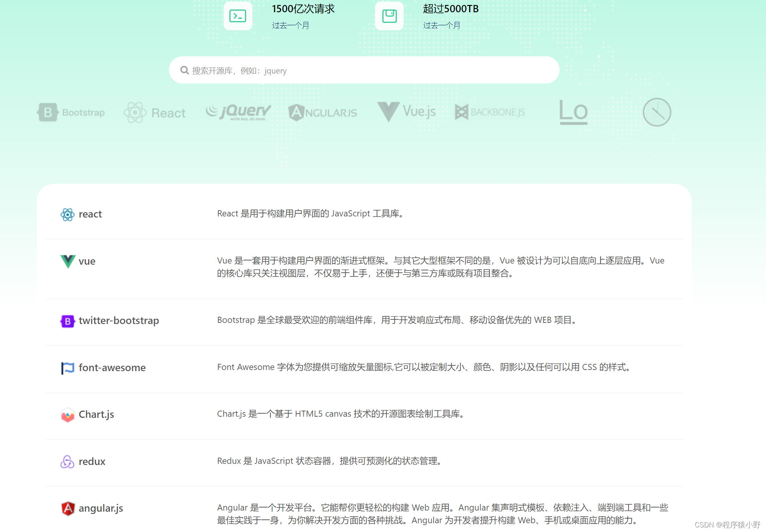Click the faded React logo in banner
Screen dimensions: 766x532
154,113
